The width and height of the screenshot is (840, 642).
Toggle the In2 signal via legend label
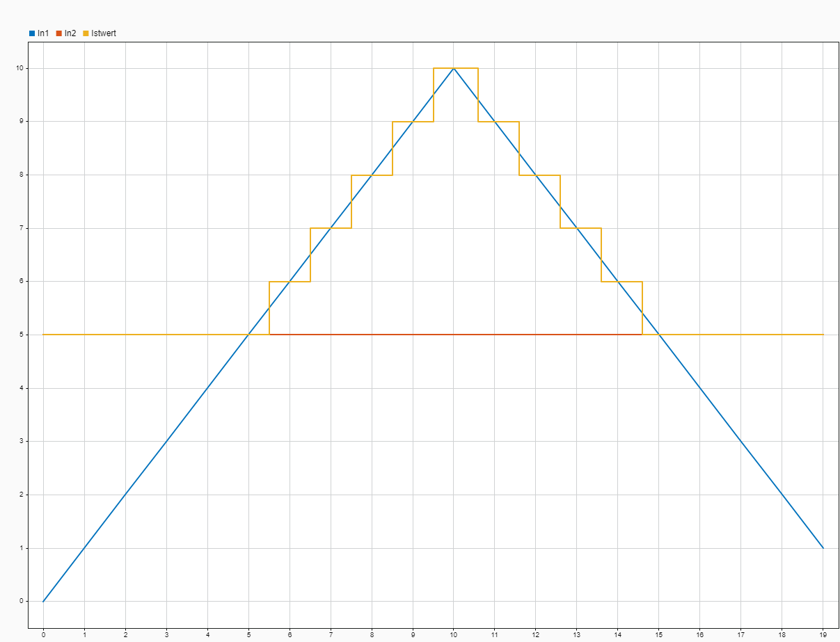coord(70,33)
